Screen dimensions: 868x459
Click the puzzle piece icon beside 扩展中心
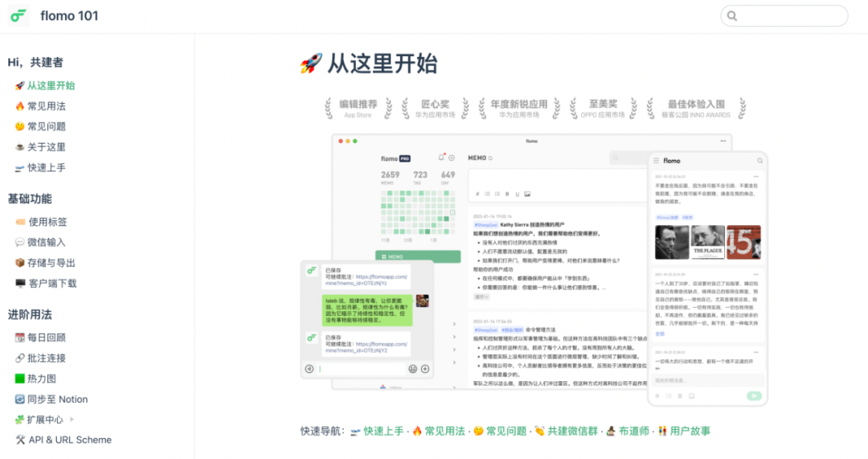coord(20,420)
